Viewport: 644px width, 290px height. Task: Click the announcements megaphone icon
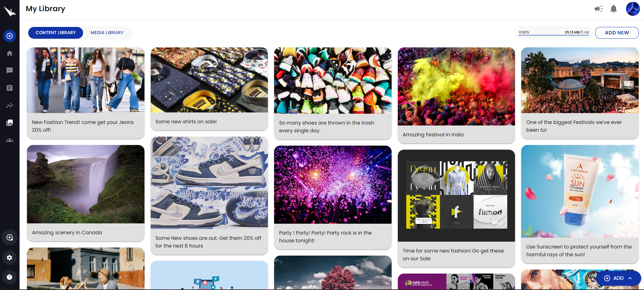click(598, 9)
